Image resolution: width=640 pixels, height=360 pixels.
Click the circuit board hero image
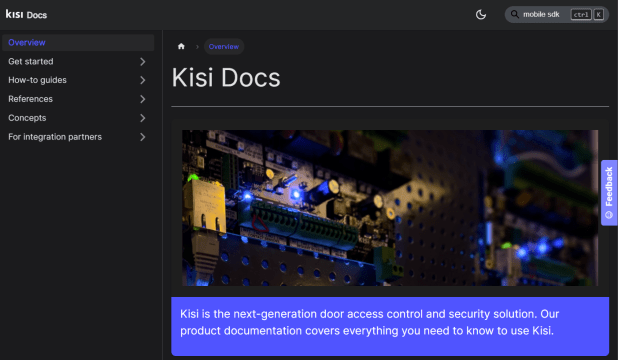tap(390, 208)
